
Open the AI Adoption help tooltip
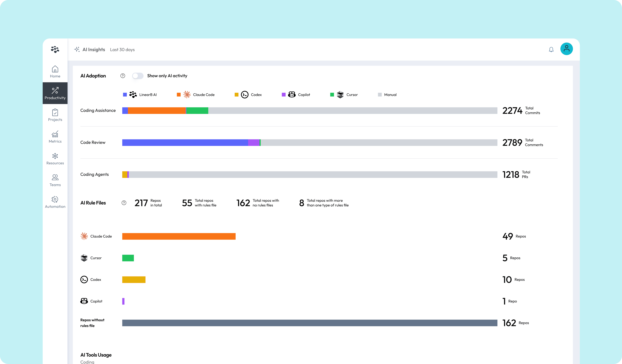click(123, 76)
